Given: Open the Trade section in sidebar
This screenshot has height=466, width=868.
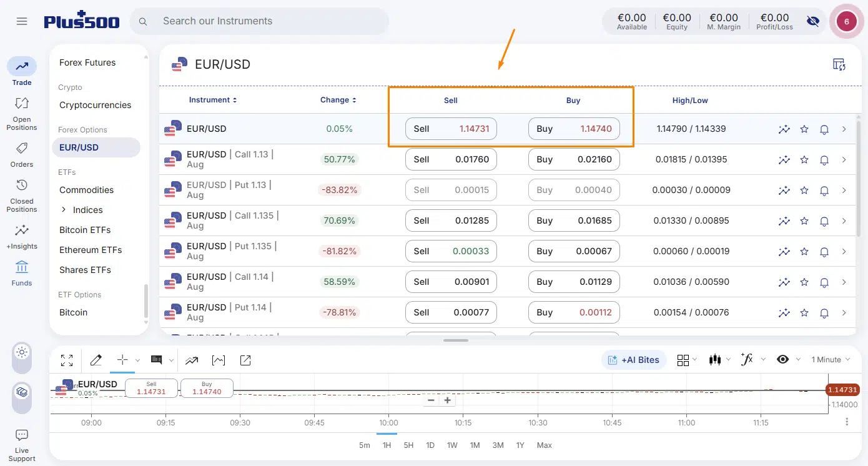Looking at the screenshot, I should pos(22,72).
